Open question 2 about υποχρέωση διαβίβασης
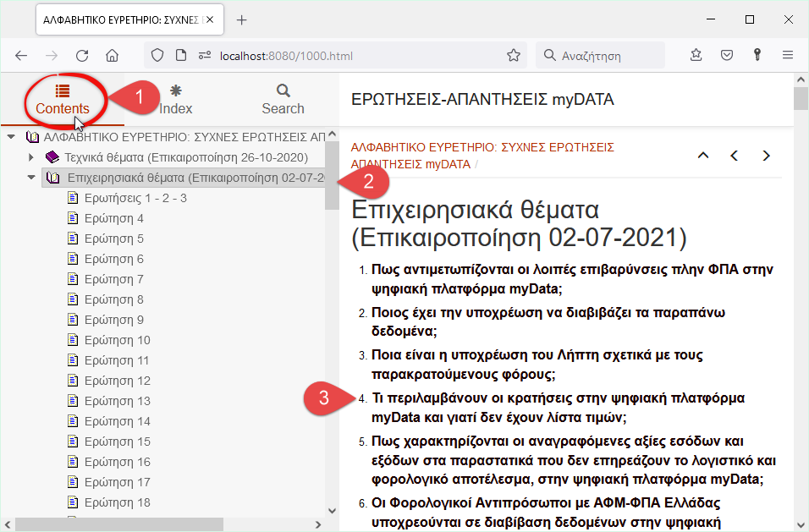The height and width of the screenshot is (532, 809). 548,321
